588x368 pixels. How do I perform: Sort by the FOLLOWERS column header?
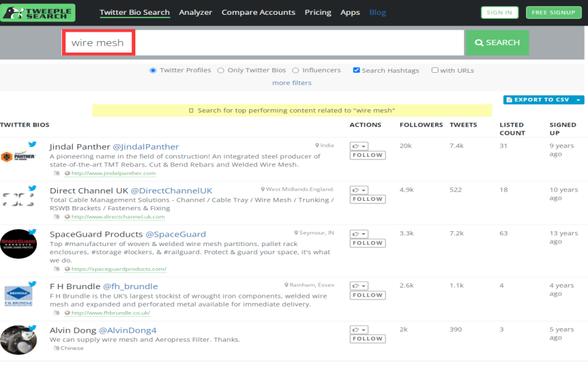421,125
